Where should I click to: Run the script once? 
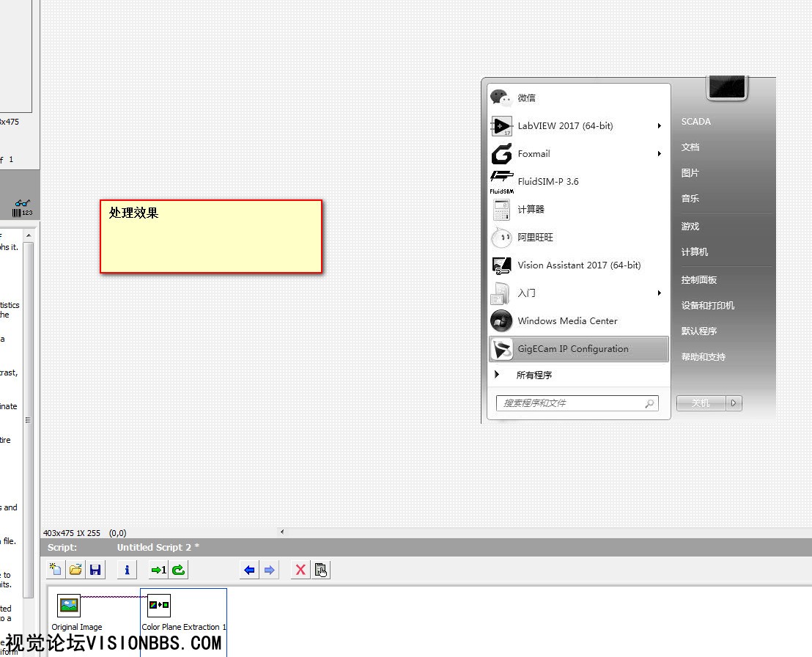pyautogui.click(x=158, y=570)
